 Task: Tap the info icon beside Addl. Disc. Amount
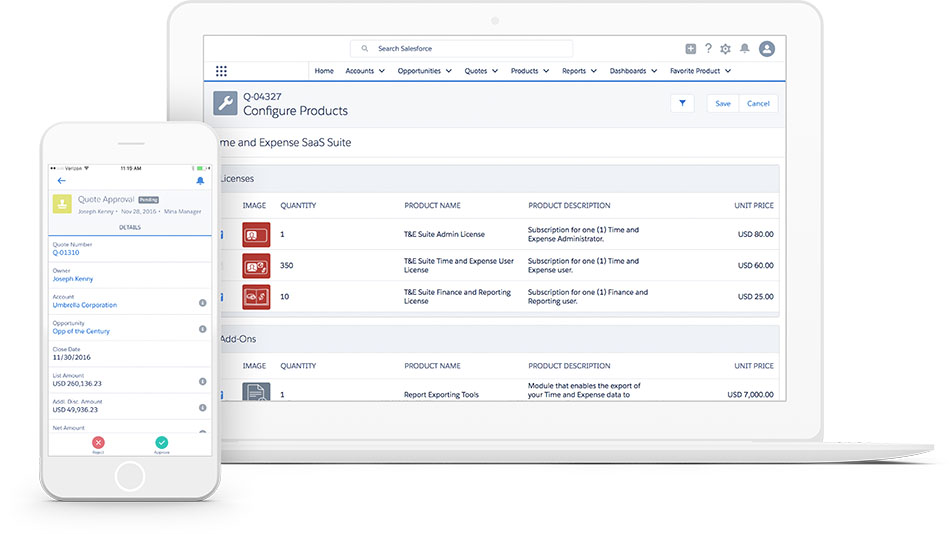(x=203, y=408)
